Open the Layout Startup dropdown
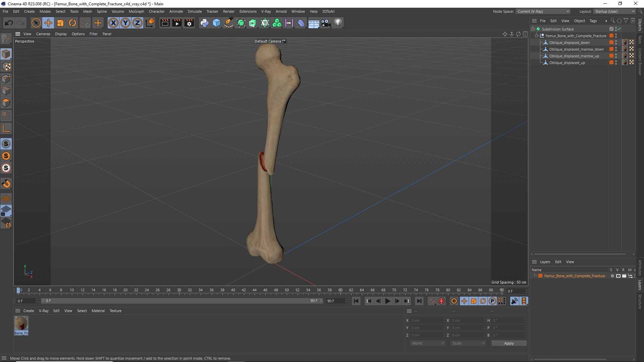This screenshot has width=644, height=362. pyautogui.click(x=614, y=11)
